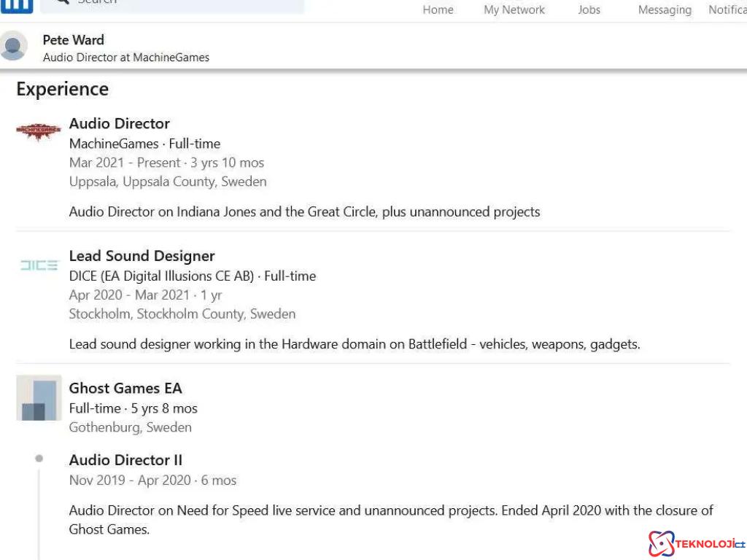Go to the Home tab
This screenshot has height=560, width=747.
pyautogui.click(x=438, y=9)
